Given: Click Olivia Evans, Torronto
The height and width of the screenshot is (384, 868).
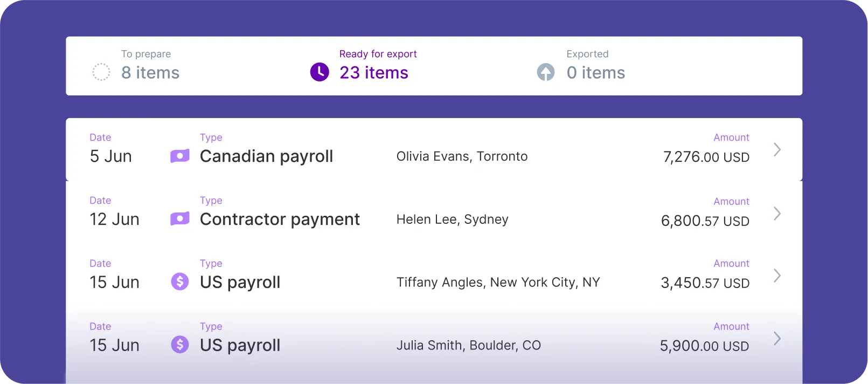Looking at the screenshot, I should pos(462,156).
